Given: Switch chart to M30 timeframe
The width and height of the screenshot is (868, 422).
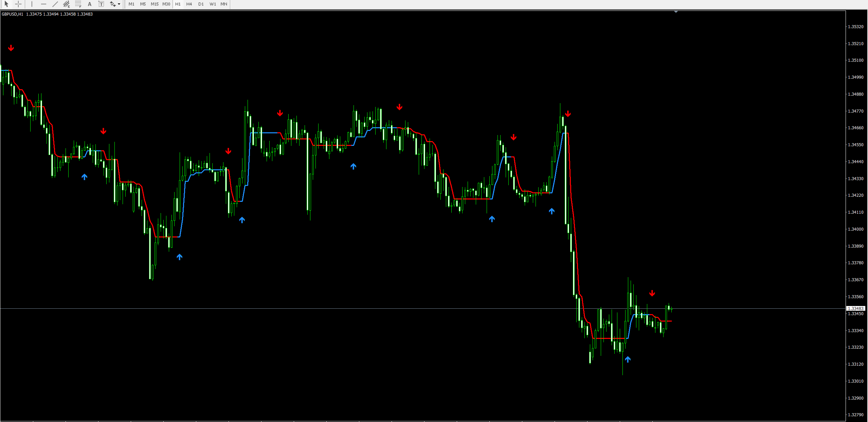Looking at the screenshot, I should click(166, 4).
